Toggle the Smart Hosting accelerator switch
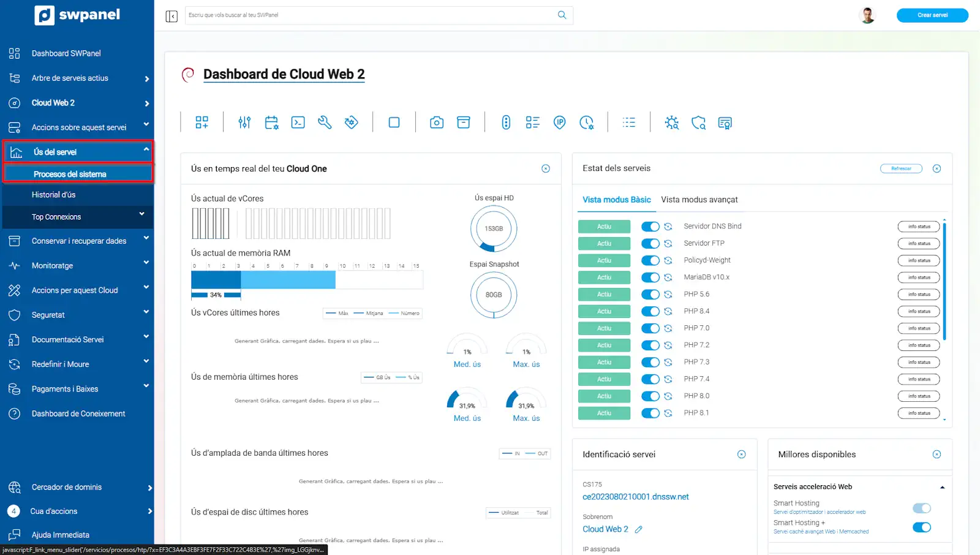The width and height of the screenshot is (980, 555). point(922,508)
